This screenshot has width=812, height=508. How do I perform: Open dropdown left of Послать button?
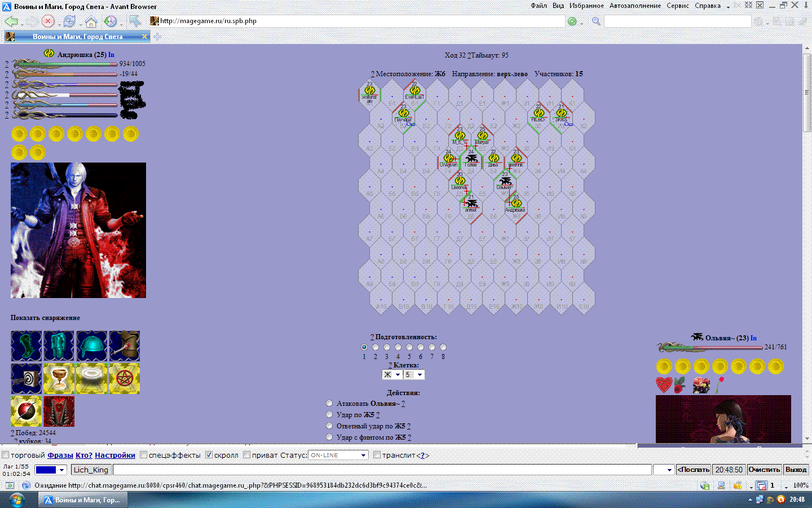point(663,470)
